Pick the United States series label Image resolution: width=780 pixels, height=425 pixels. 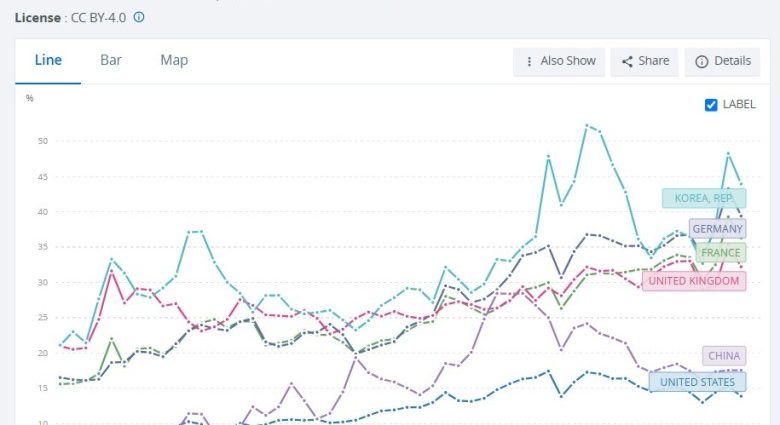coord(697,381)
